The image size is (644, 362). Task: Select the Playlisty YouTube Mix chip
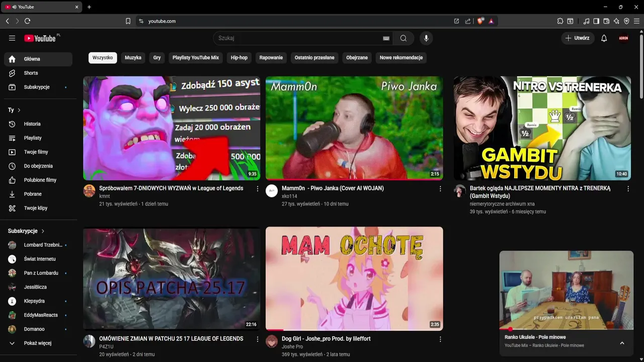[x=196, y=58]
